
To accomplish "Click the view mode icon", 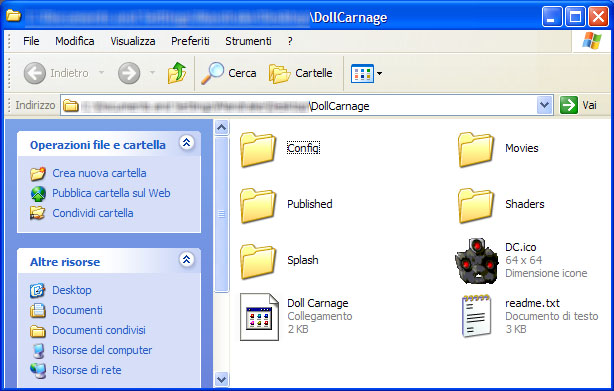I will click(362, 73).
